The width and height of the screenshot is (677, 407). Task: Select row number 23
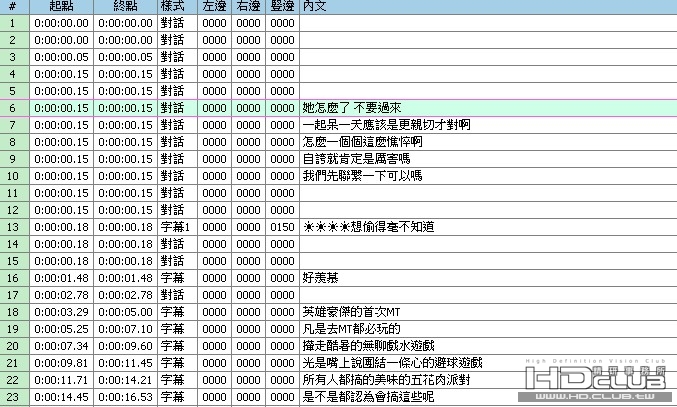[14, 397]
